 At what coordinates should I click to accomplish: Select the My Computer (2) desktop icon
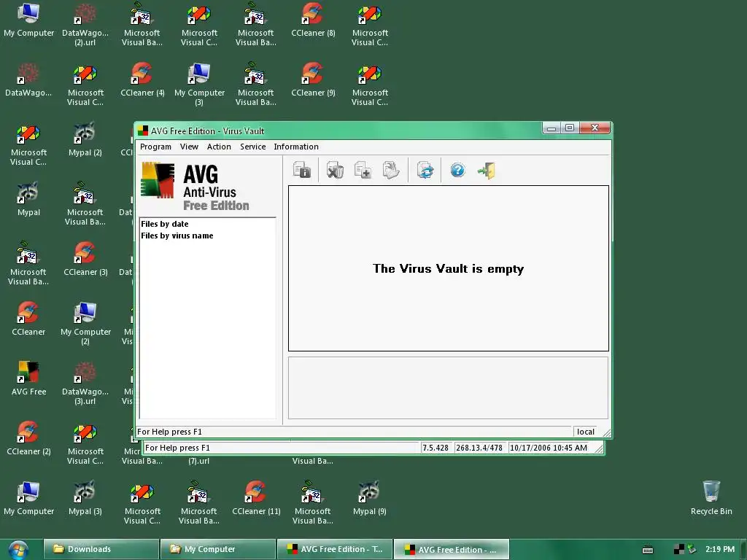[85, 324]
